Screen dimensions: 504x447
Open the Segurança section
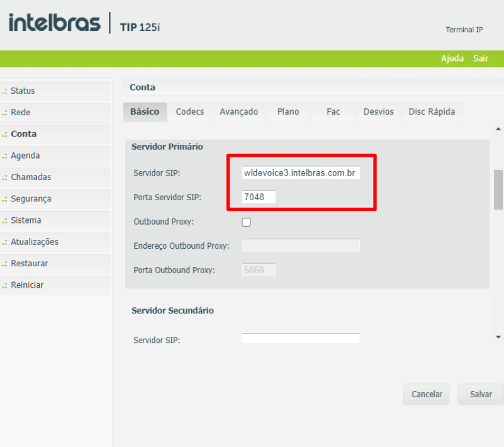pyautogui.click(x=55, y=198)
